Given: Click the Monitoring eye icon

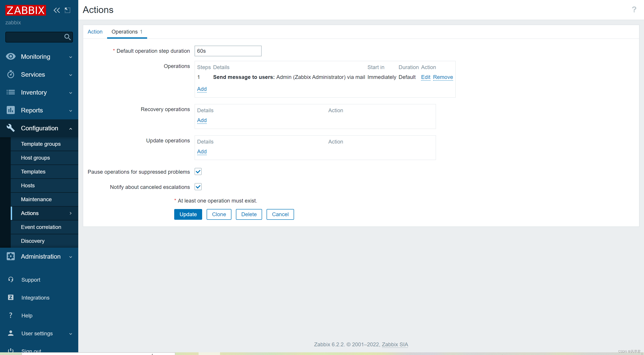Looking at the screenshot, I should tap(11, 57).
